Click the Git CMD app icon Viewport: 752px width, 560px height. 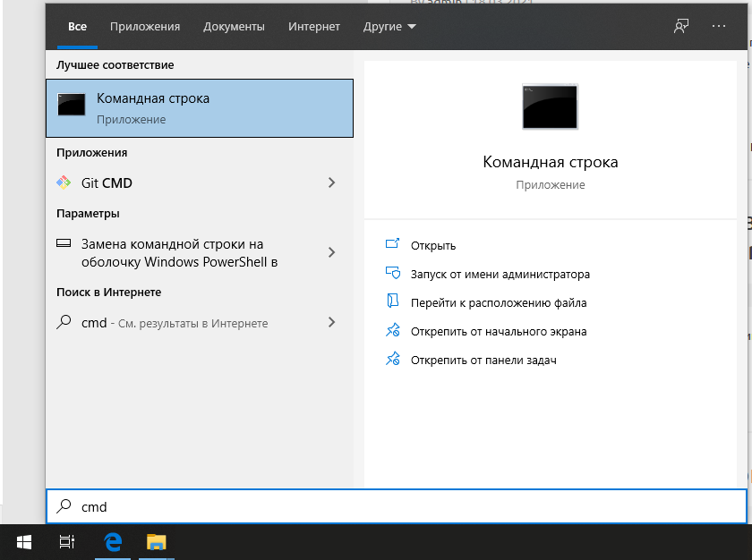[64, 182]
